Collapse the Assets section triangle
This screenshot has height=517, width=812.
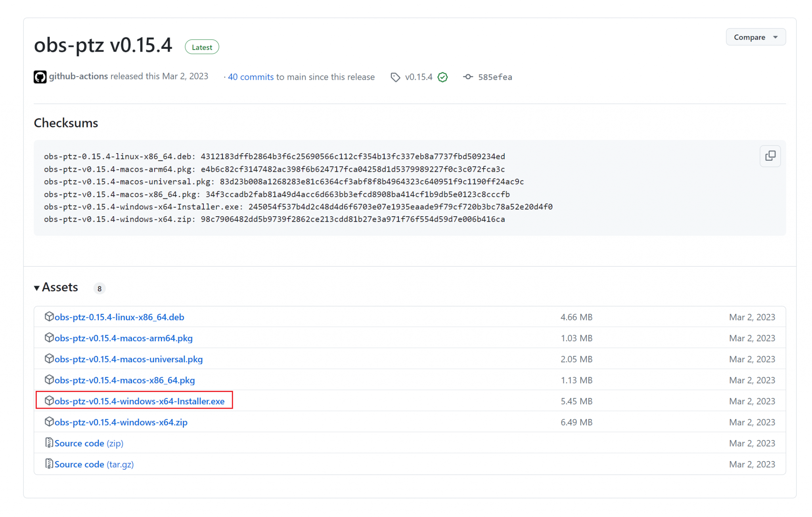36,288
